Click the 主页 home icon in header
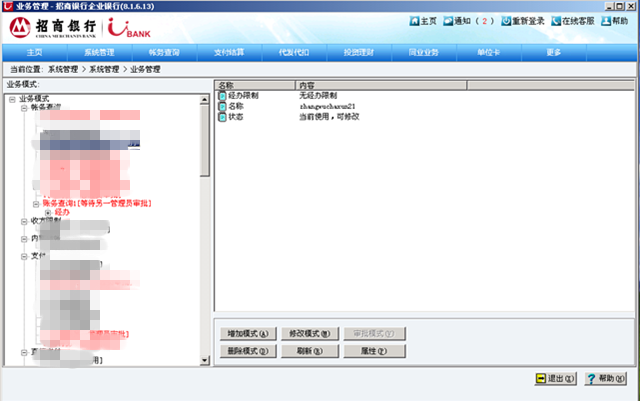 point(415,21)
